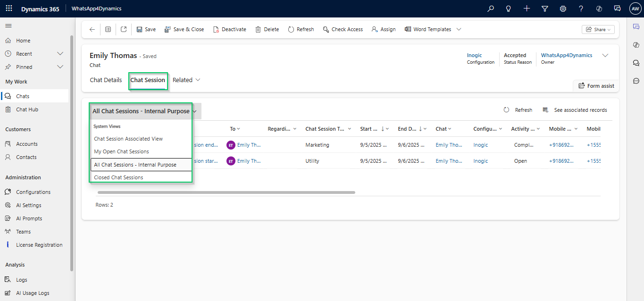The width and height of the screenshot is (644, 301).
Task: Expand the Recent section in sidebar
Action: [60, 54]
